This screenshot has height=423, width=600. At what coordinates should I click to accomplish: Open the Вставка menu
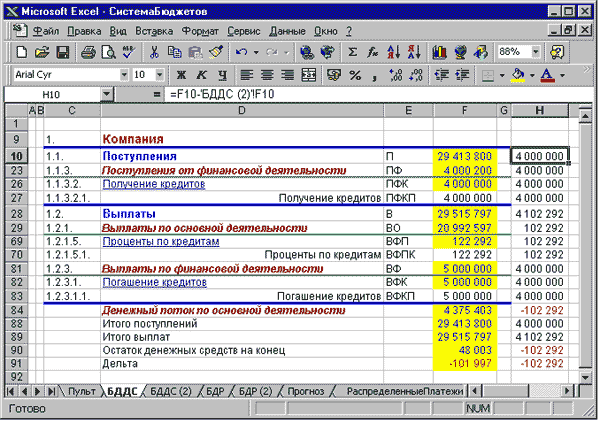pyautogui.click(x=154, y=31)
